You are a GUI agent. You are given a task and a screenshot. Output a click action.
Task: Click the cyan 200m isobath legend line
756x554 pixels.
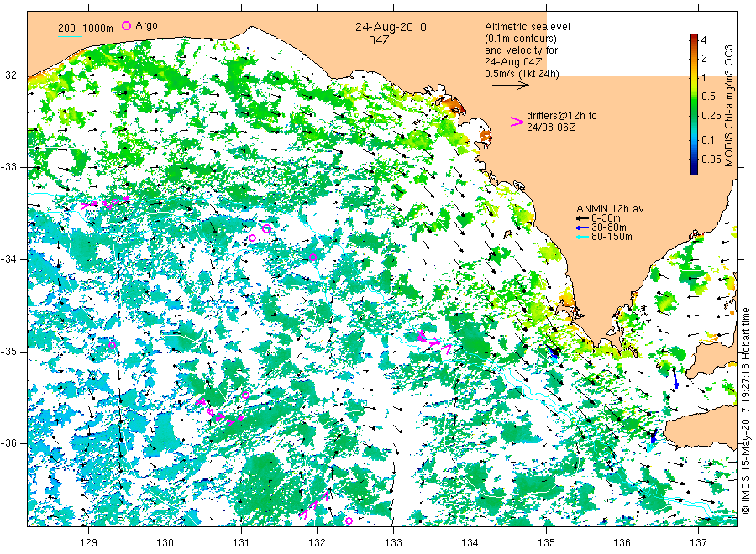click(x=70, y=35)
